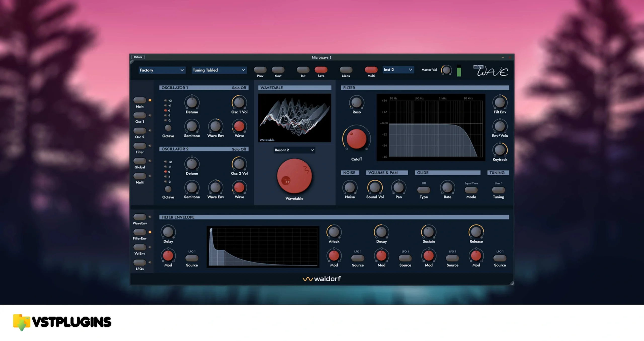Click the Oscillator 1 Detune knob
The image size is (644, 341).
tap(192, 103)
